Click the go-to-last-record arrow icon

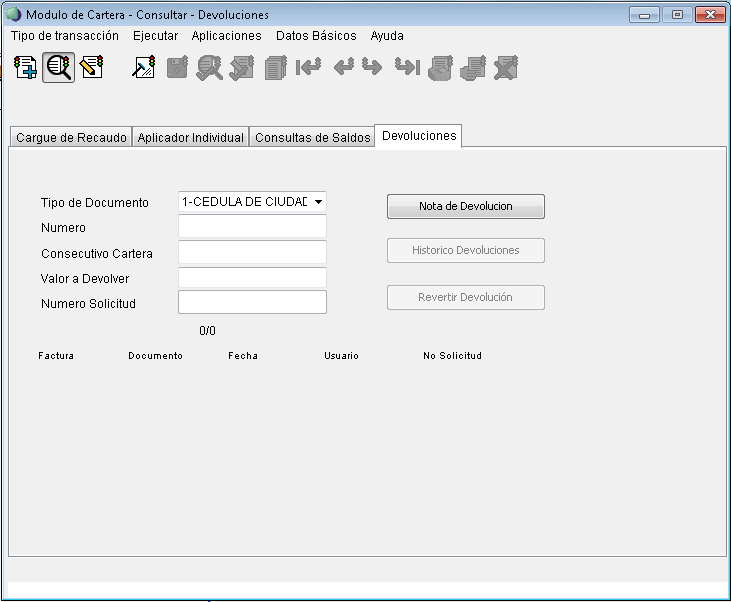pos(406,68)
